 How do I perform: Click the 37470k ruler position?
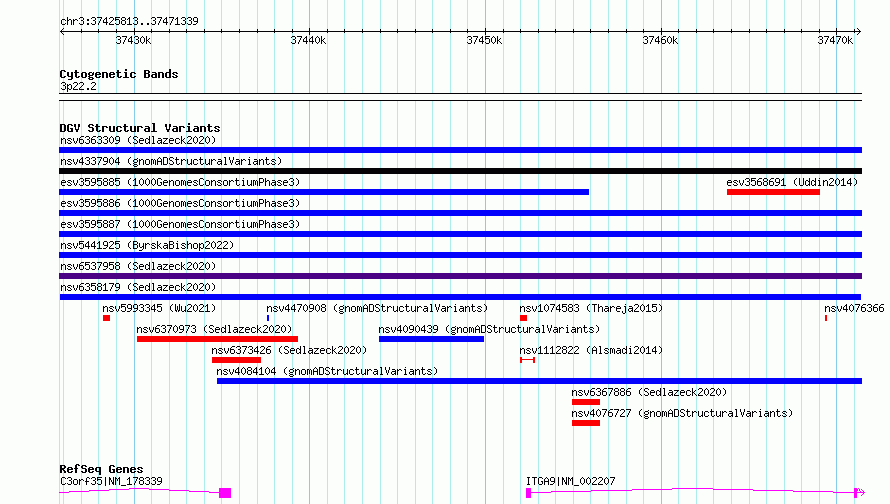click(835, 40)
